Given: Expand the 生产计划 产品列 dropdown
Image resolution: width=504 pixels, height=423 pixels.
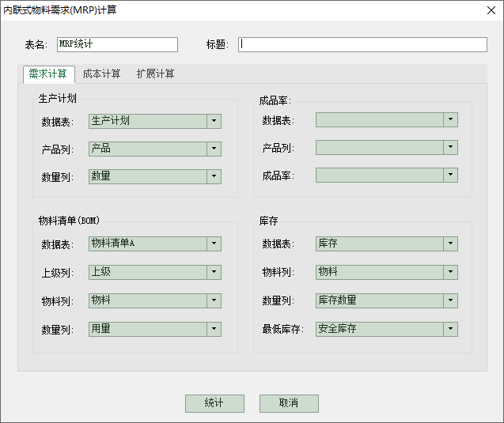Looking at the screenshot, I should pos(214,149).
